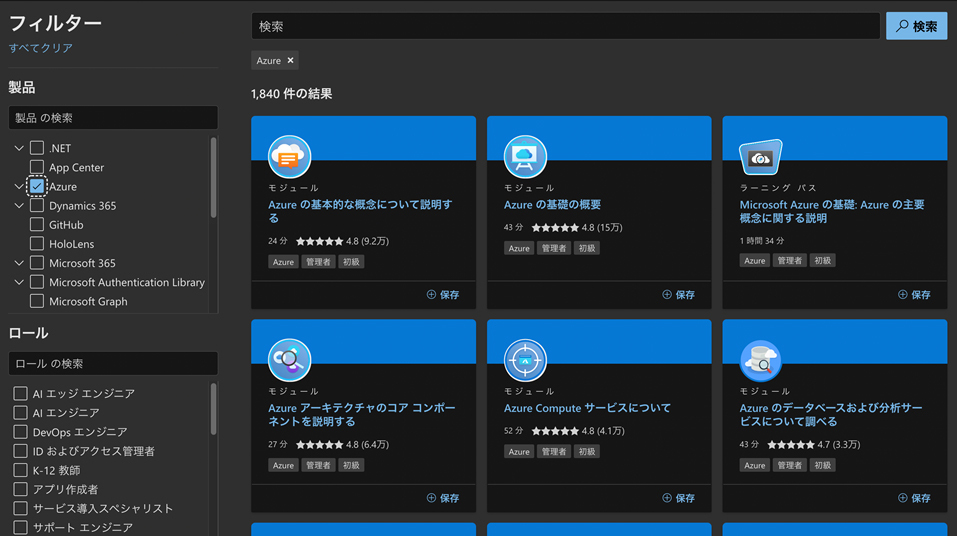Check the サービス導入スペシャリスト checkbox
This screenshot has width=957, height=536.
click(20, 508)
